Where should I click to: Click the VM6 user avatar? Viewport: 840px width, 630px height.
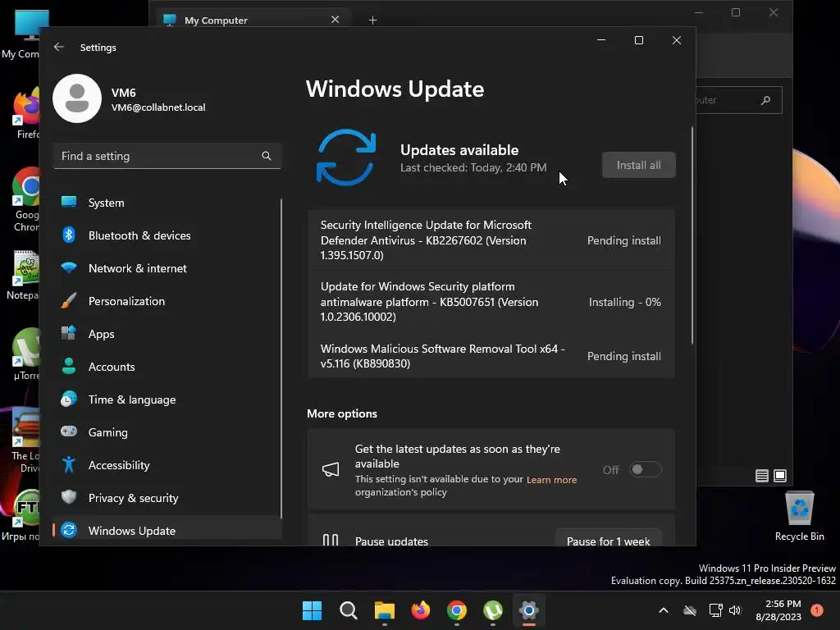click(x=77, y=98)
